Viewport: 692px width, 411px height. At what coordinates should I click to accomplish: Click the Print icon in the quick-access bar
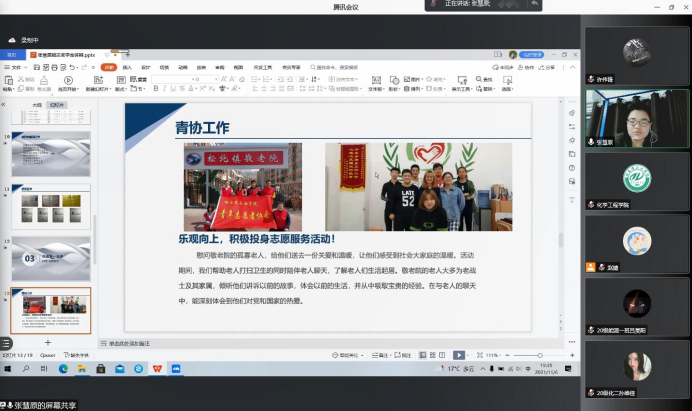click(54, 68)
